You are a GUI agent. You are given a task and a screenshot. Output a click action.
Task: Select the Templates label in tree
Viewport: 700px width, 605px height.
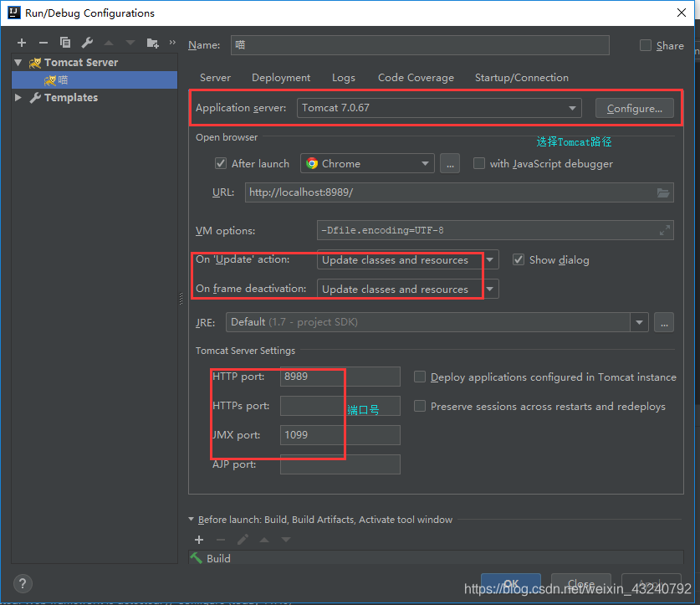(x=71, y=98)
